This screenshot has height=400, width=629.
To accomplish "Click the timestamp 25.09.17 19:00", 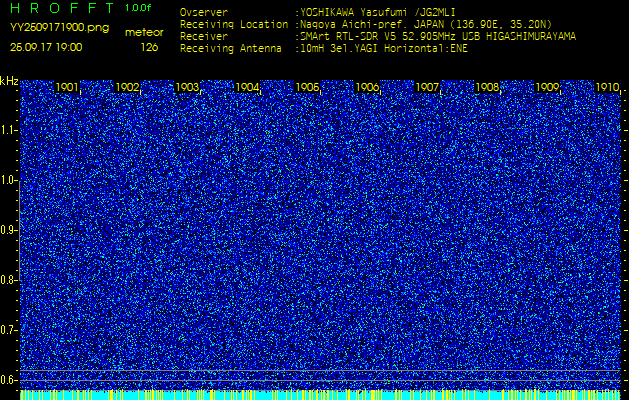I will pyautogui.click(x=46, y=47).
